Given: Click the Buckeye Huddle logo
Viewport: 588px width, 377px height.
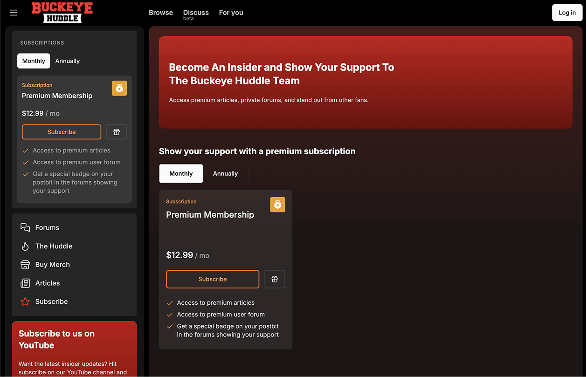Looking at the screenshot, I should 62,13.
